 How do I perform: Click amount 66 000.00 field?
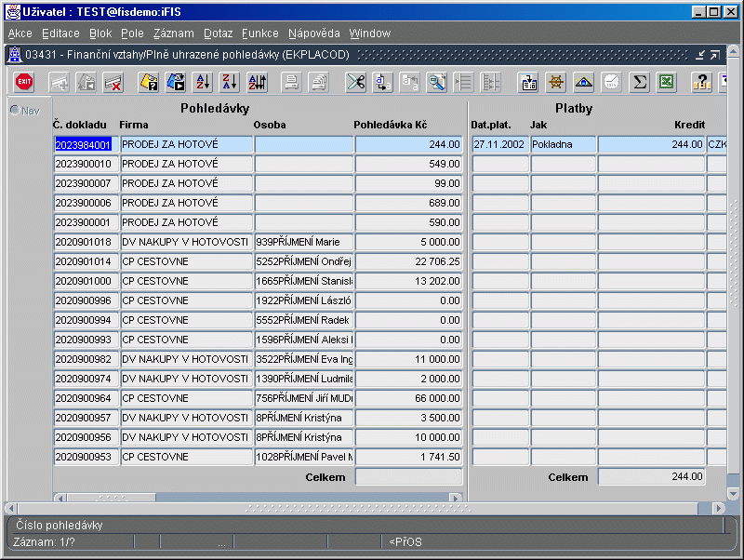tap(408, 398)
